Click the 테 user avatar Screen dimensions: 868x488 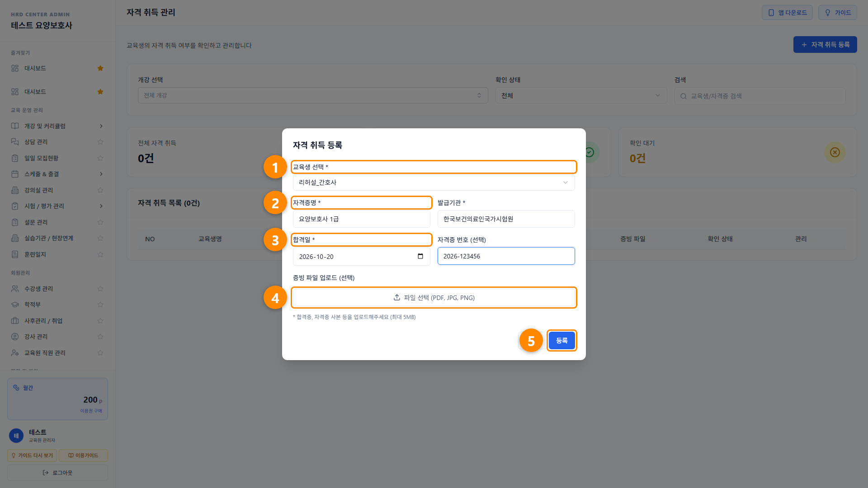[16, 436]
